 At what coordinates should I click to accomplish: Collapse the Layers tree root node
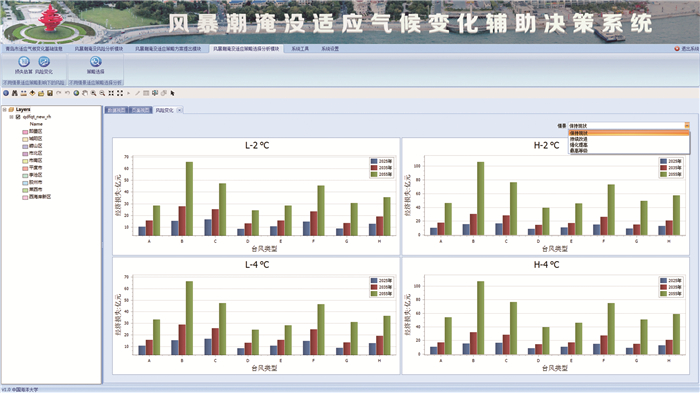tap(4, 109)
